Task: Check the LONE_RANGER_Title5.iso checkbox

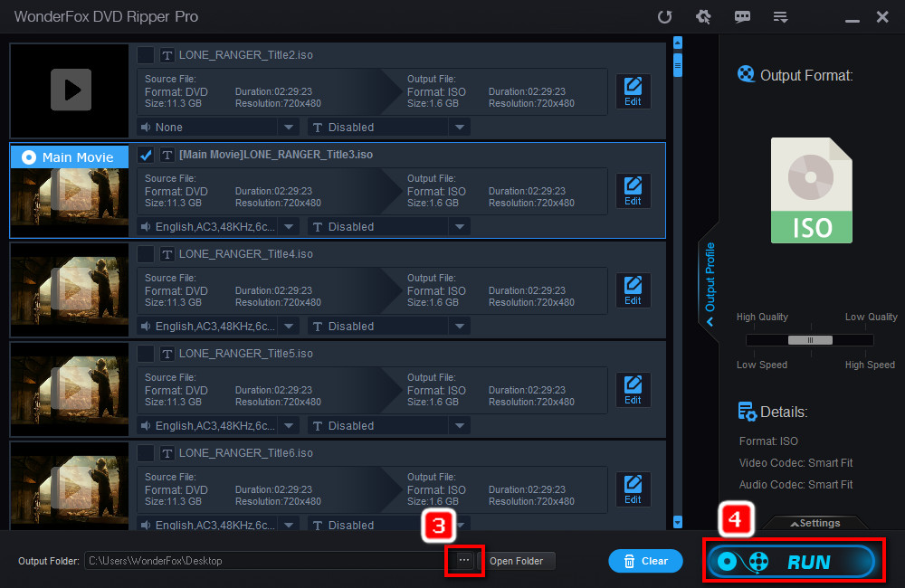Action: coord(146,353)
